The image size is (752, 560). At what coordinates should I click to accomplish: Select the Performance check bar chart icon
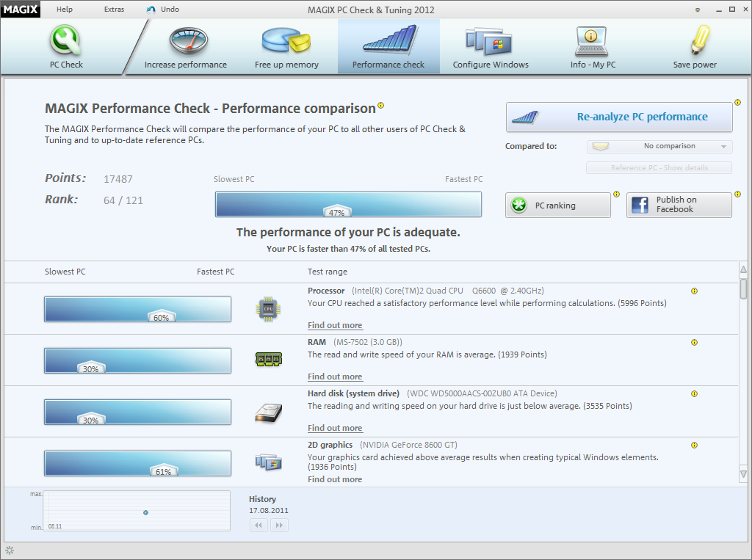coord(389,39)
